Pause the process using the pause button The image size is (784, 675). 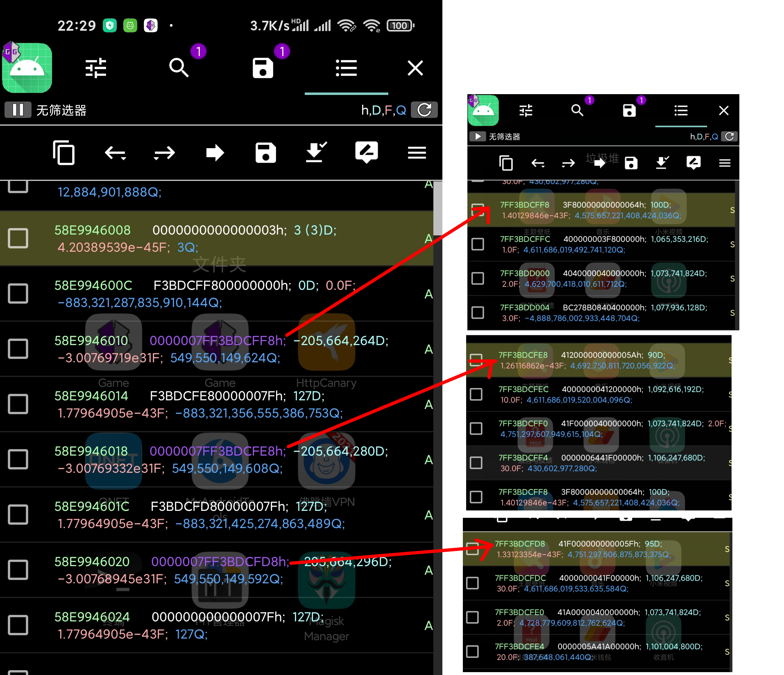click(x=18, y=110)
